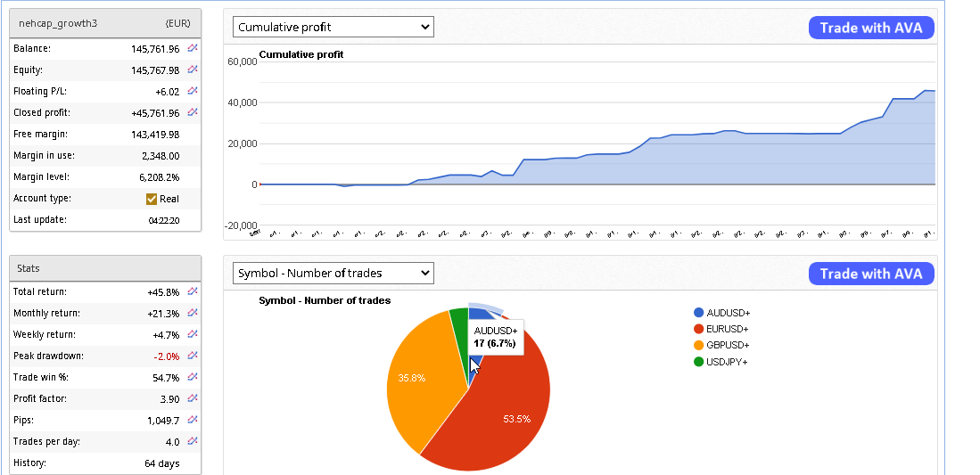This screenshot has height=475, width=980.
Task: Click the chart icon beside Equity value
Action: [x=192, y=70]
